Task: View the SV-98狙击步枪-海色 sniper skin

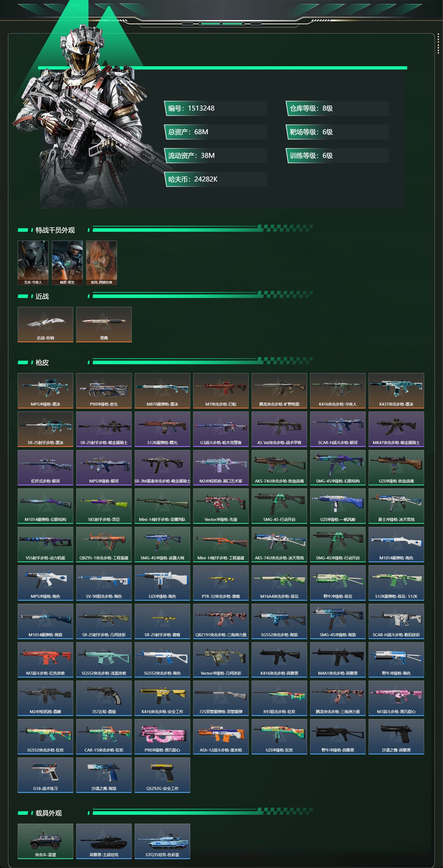Action: [104, 583]
